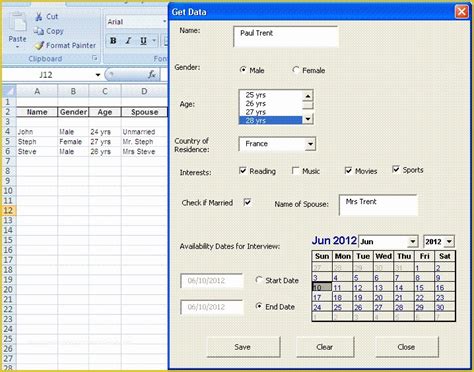Viewport: 474px width, 372px height.
Task: Select the Female radio button
Action: [295, 70]
